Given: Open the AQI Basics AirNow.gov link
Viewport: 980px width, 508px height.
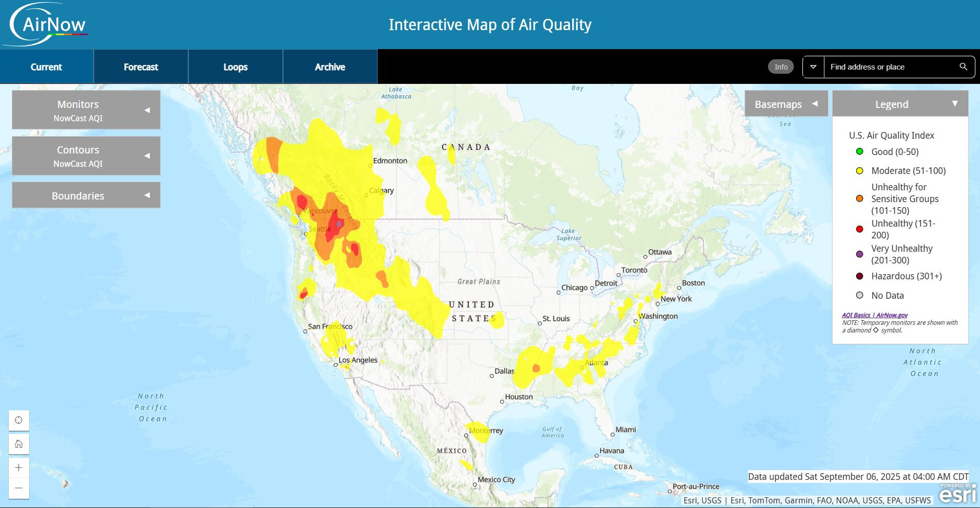Looking at the screenshot, I should point(875,315).
